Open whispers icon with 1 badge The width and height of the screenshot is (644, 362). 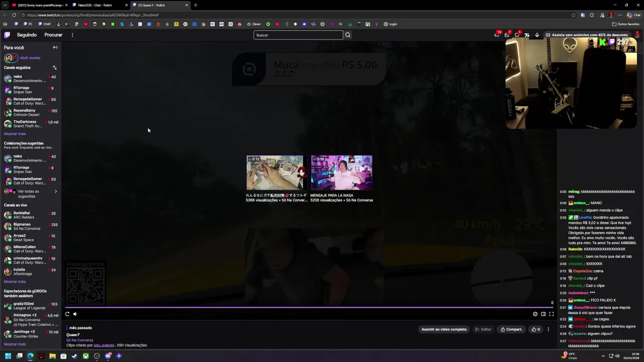click(x=517, y=35)
